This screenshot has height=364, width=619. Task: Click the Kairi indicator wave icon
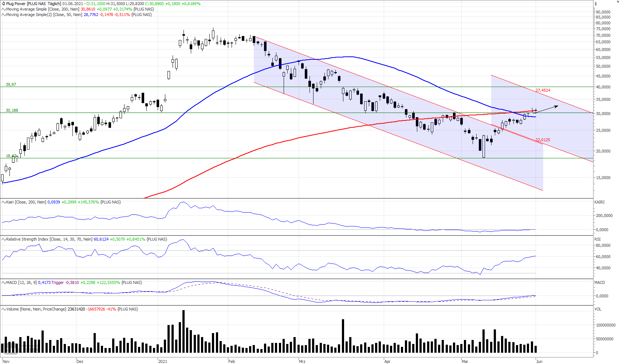[x=4, y=202]
